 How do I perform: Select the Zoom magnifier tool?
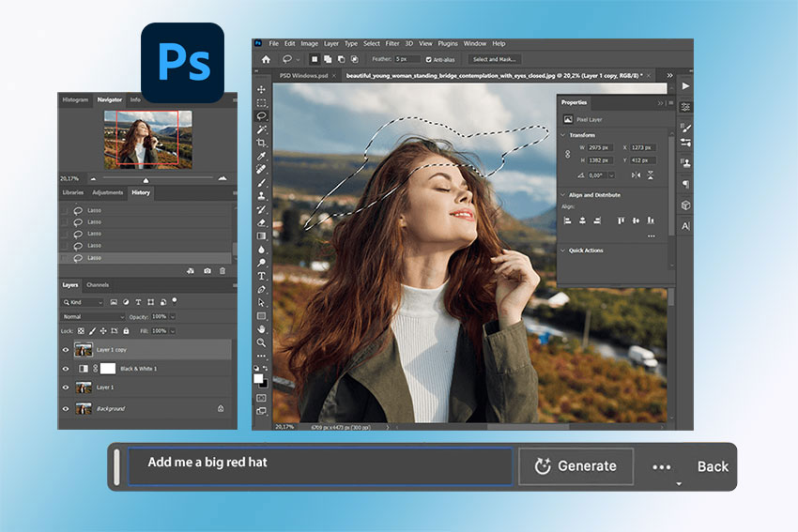pyautogui.click(x=262, y=343)
